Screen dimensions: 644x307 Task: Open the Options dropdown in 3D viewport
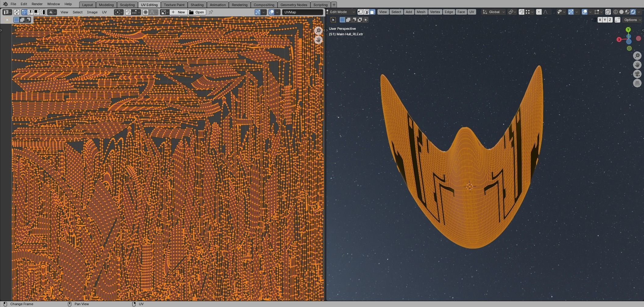coord(632,20)
